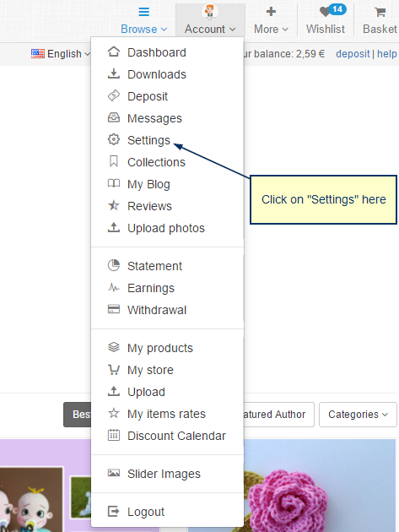Click the My store cart icon
Image resolution: width=399 pixels, height=532 pixels.
[x=114, y=370]
